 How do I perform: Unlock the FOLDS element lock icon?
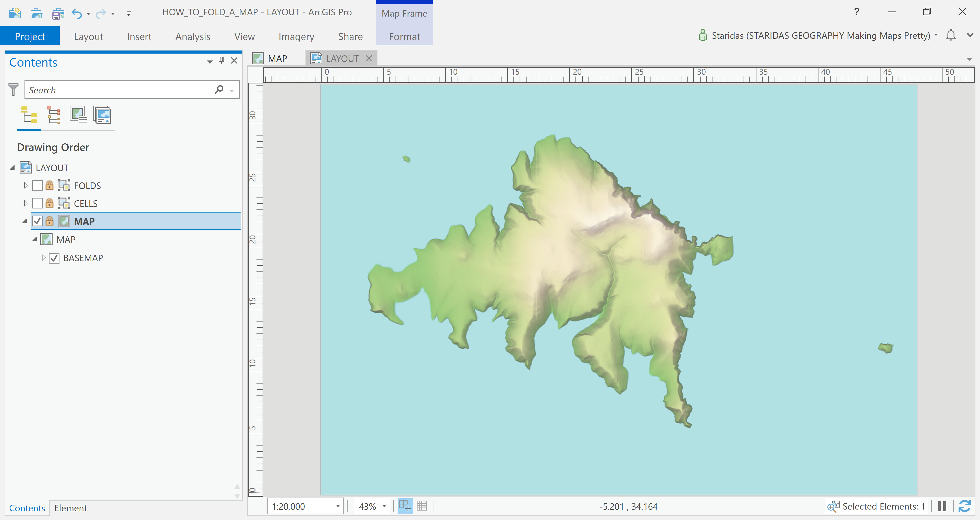coord(50,186)
